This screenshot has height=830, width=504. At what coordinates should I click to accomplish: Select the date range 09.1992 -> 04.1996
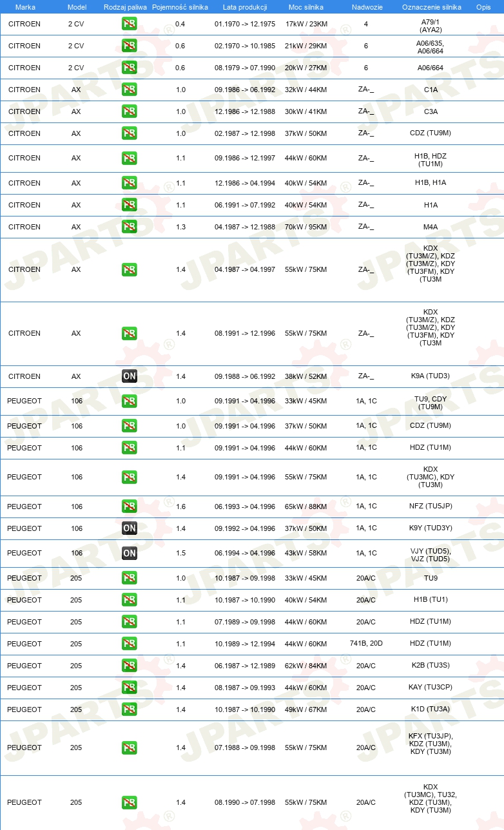point(245,528)
